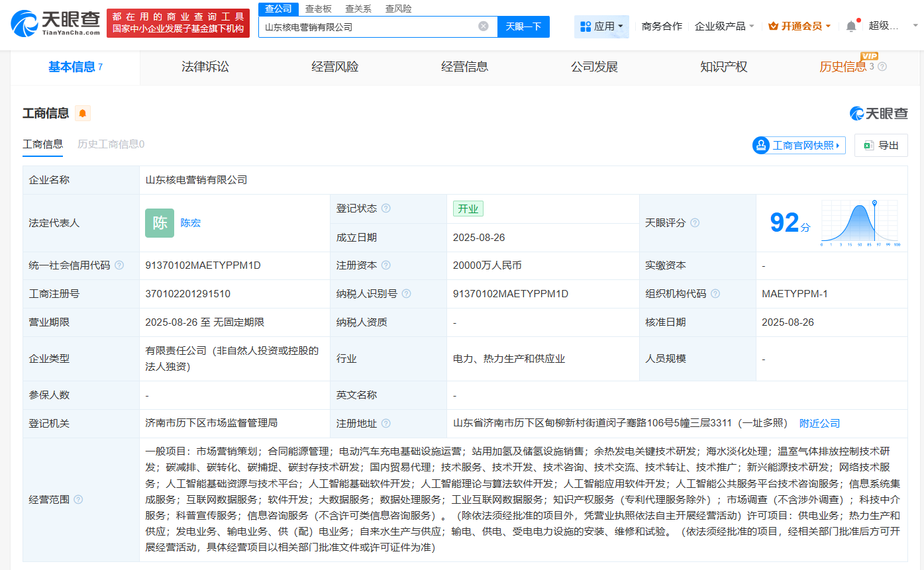924x570 pixels.
Task: Click question mark icon next to 统一社会信用代码
Action: pos(118,265)
